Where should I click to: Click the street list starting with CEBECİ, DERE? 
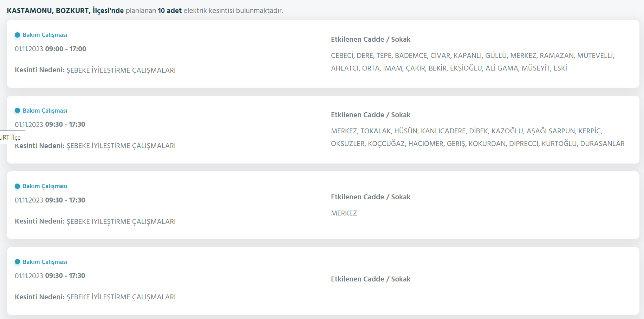[x=473, y=62]
